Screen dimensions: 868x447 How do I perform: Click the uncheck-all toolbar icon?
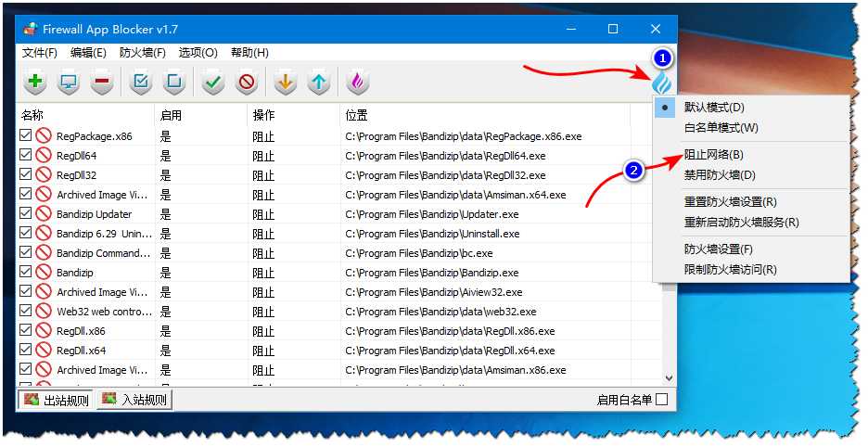point(174,82)
